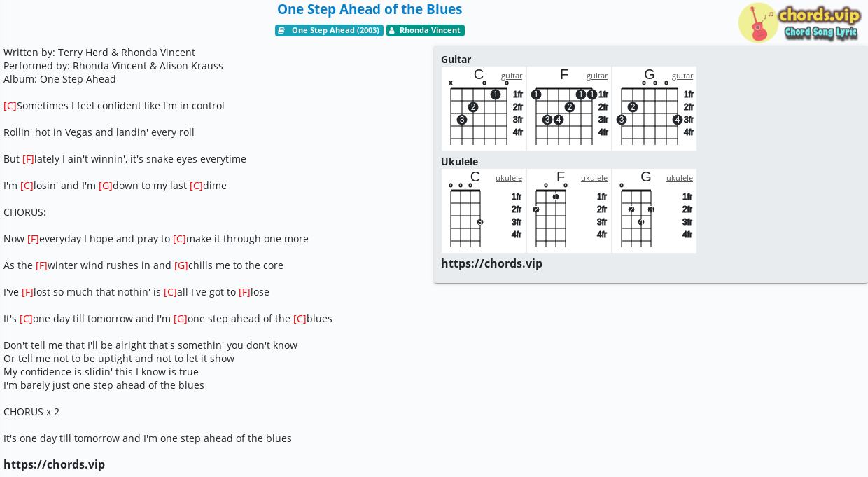Viewport: 868px width, 477px height.
Task: Click the ukulele F chord diagram
Action: 569,211
